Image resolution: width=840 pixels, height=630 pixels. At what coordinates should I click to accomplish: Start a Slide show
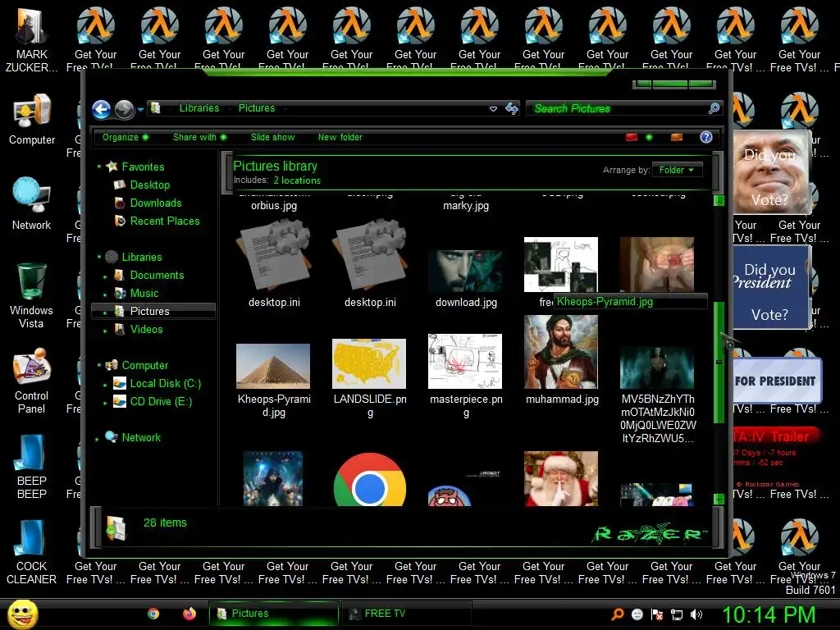click(x=272, y=137)
